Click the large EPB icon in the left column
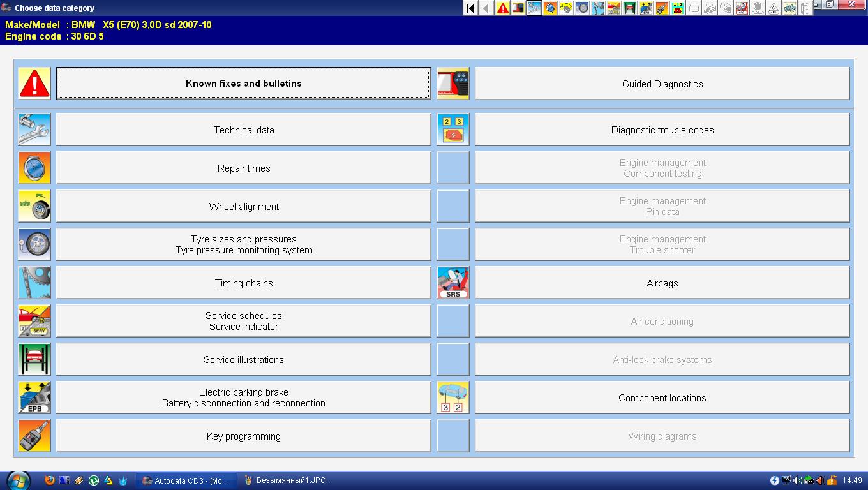This screenshot has height=490, width=868. coord(34,397)
